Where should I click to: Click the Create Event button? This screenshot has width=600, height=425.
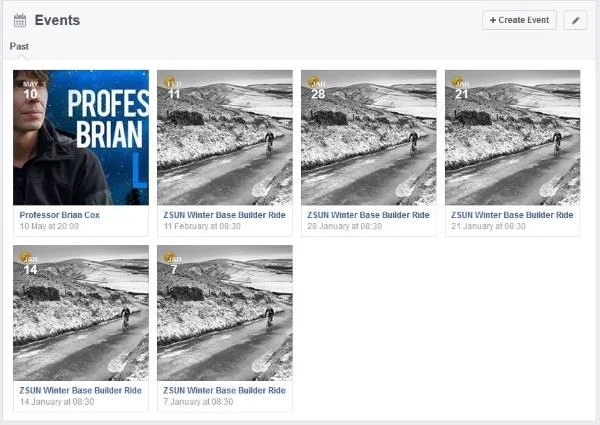519,20
